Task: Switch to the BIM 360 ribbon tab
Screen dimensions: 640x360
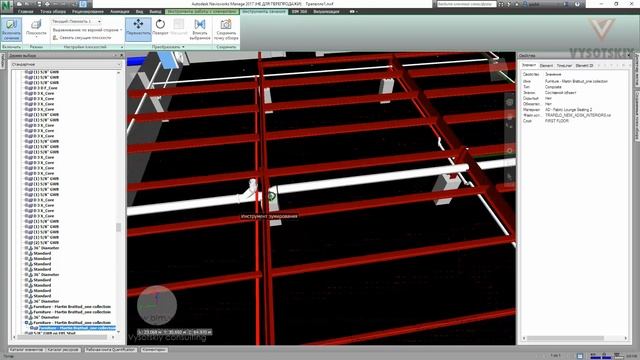Action: click(299, 12)
